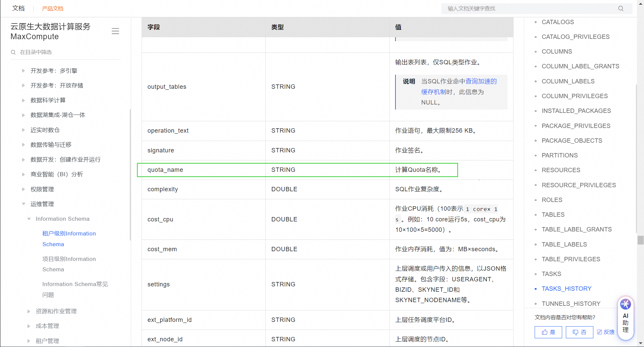This screenshot has width=644, height=347.
Task: Click the 'operation_text' field cell
Action: click(204, 131)
